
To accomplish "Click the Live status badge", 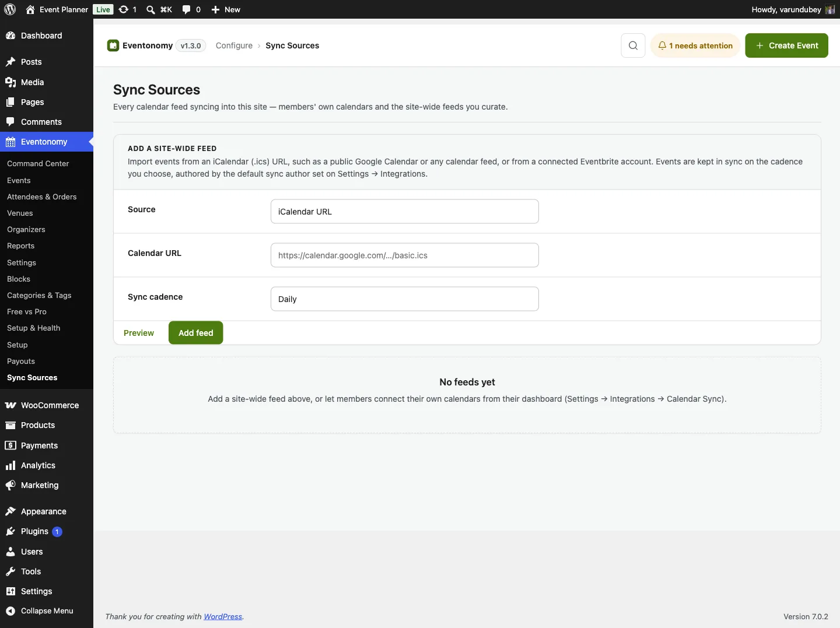I will coord(103,9).
